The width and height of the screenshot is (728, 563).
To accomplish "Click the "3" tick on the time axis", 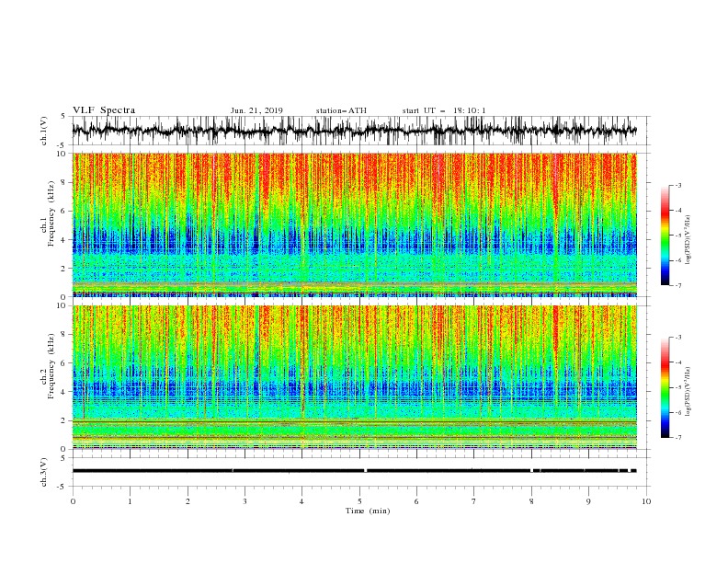I will (245, 501).
